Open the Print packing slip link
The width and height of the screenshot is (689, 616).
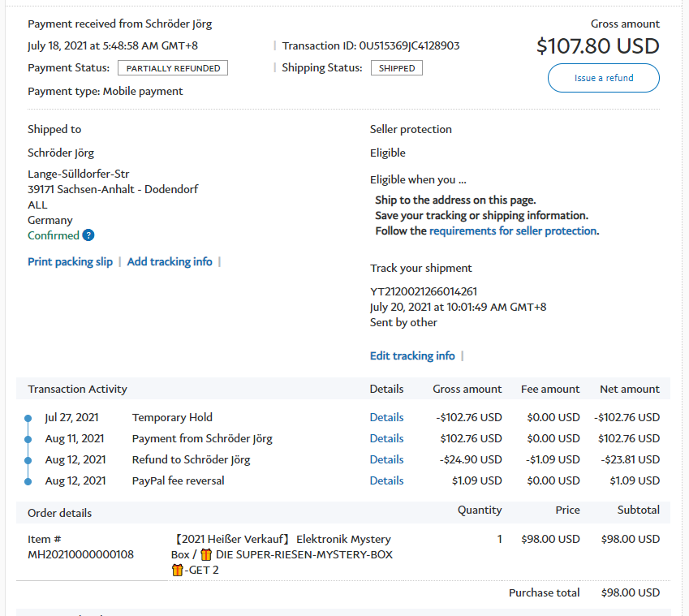70,261
